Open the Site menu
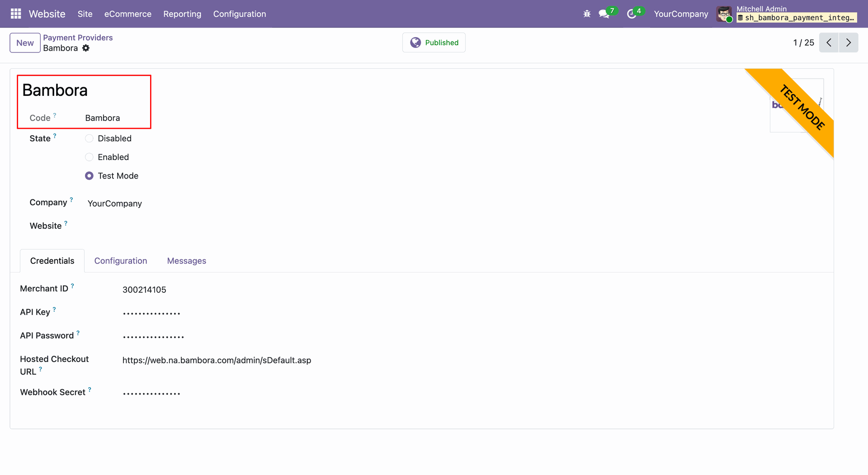868x475 pixels. 85,14
